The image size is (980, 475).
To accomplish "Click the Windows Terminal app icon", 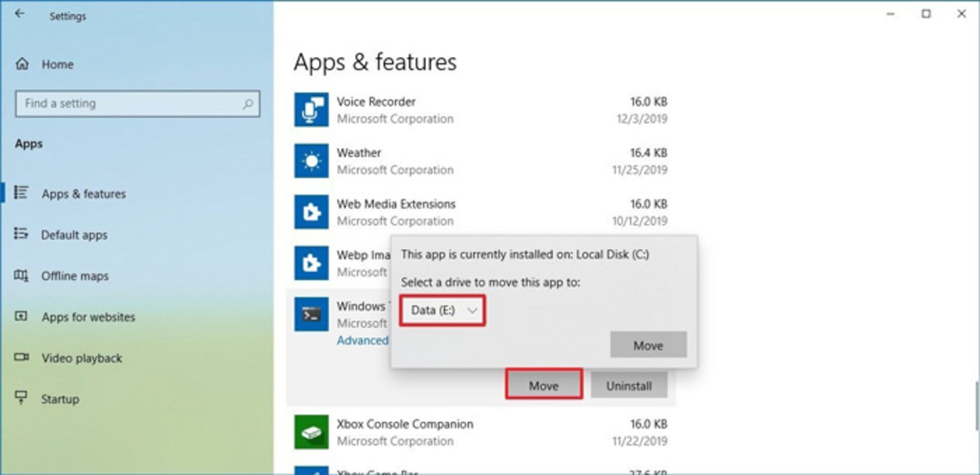I will coord(311,314).
